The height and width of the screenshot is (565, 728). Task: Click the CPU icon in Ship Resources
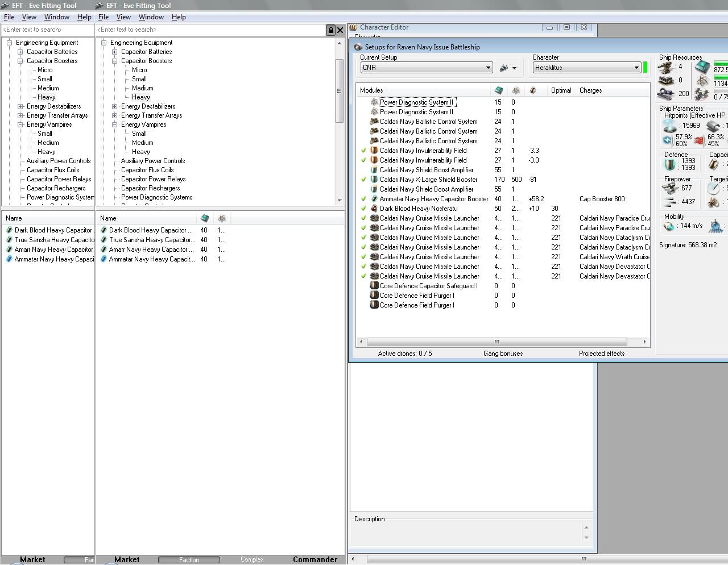pyautogui.click(x=702, y=68)
